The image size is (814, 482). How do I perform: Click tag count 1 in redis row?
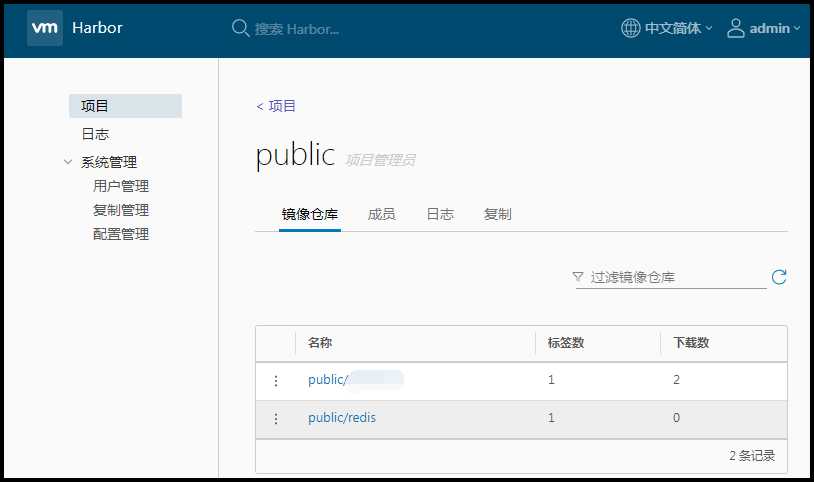[x=551, y=418]
